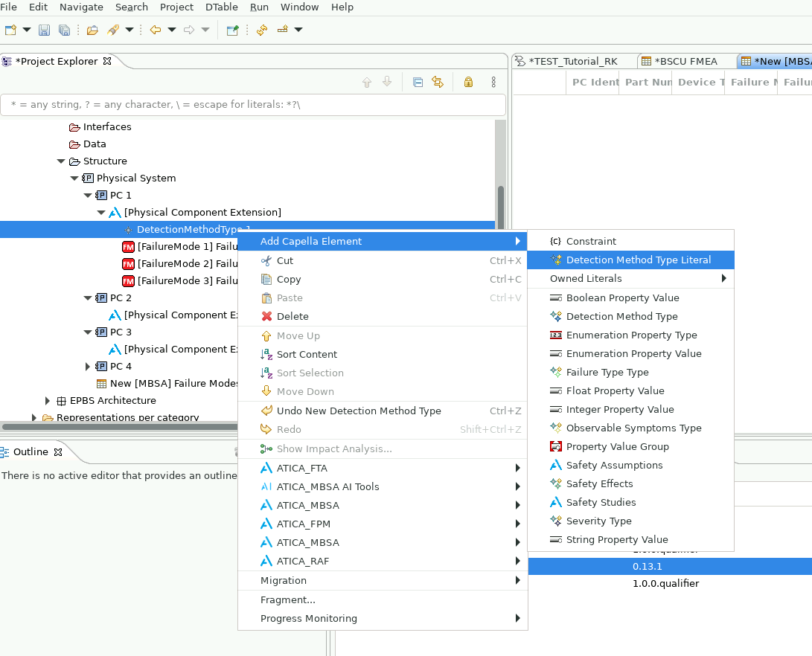Choose Detection Method Type Literal
This screenshot has width=812, height=656.
point(630,260)
